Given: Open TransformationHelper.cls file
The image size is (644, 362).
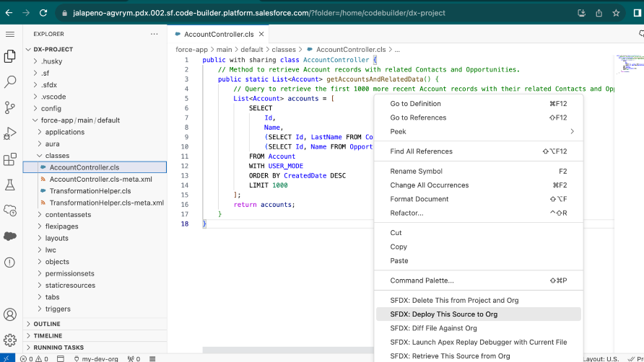Looking at the screenshot, I should (x=90, y=191).
